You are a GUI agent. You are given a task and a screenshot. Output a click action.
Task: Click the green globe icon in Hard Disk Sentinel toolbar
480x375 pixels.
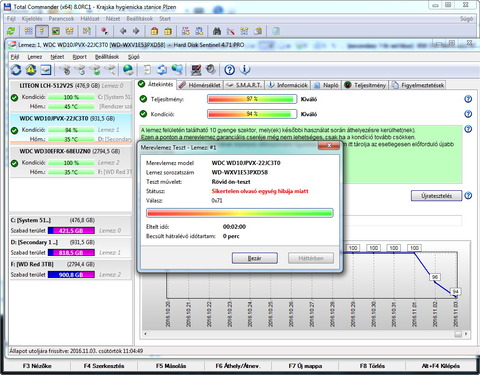128,70
